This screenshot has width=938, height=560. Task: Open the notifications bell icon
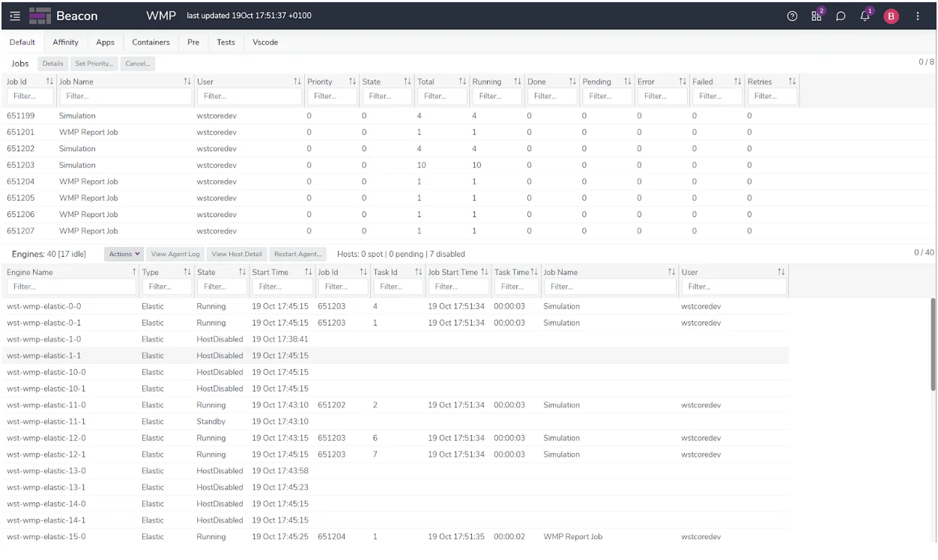coord(866,16)
